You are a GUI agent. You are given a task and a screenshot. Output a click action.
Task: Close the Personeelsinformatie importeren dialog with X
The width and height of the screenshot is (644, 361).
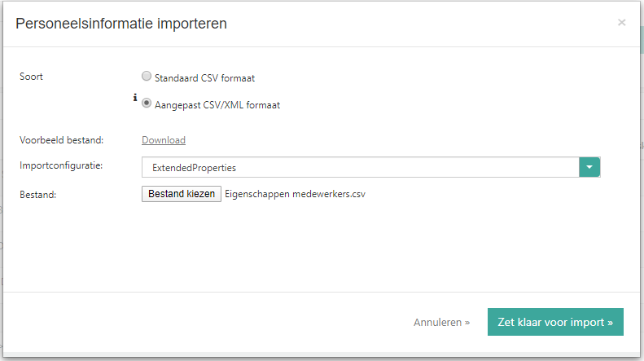pyautogui.click(x=622, y=22)
